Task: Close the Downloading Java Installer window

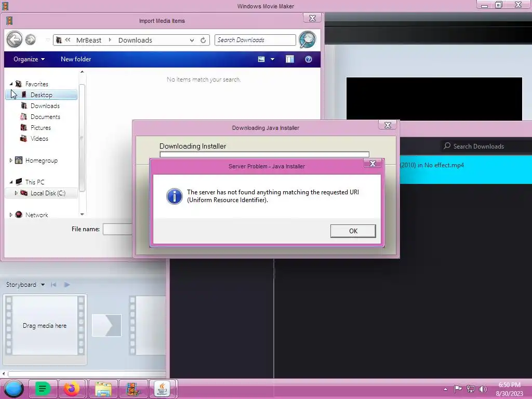Action: (x=388, y=125)
